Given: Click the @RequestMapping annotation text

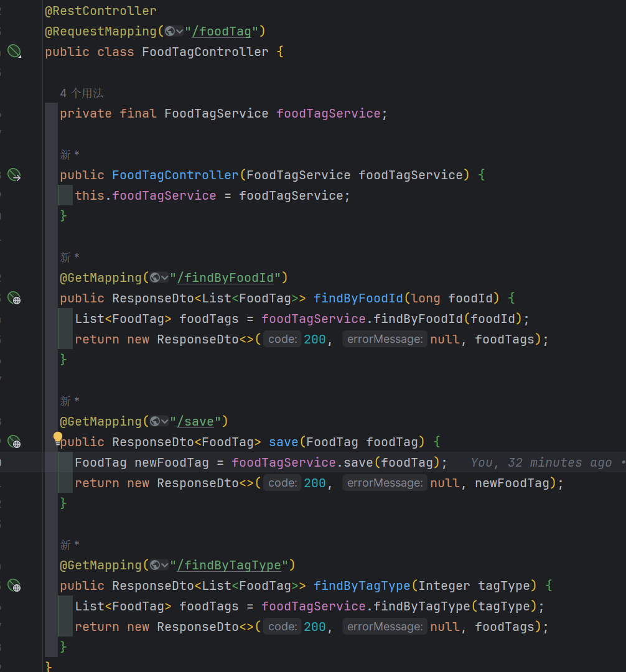Looking at the screenshot, I should 101,31.
